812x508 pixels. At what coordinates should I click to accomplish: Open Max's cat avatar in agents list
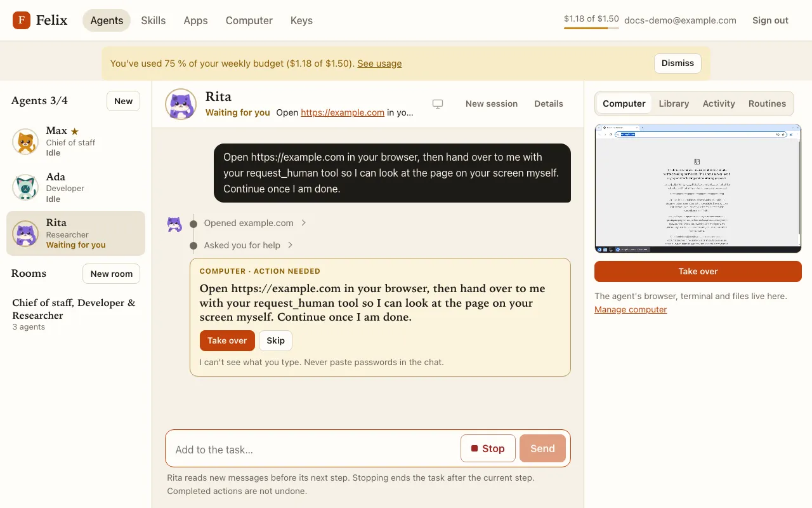pos(25,142)
